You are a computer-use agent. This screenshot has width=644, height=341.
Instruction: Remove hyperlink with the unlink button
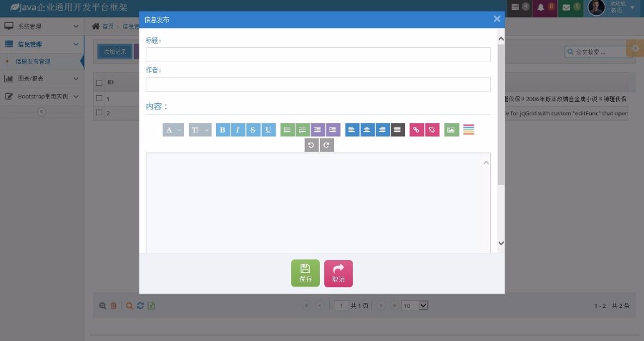click(432, 130)
